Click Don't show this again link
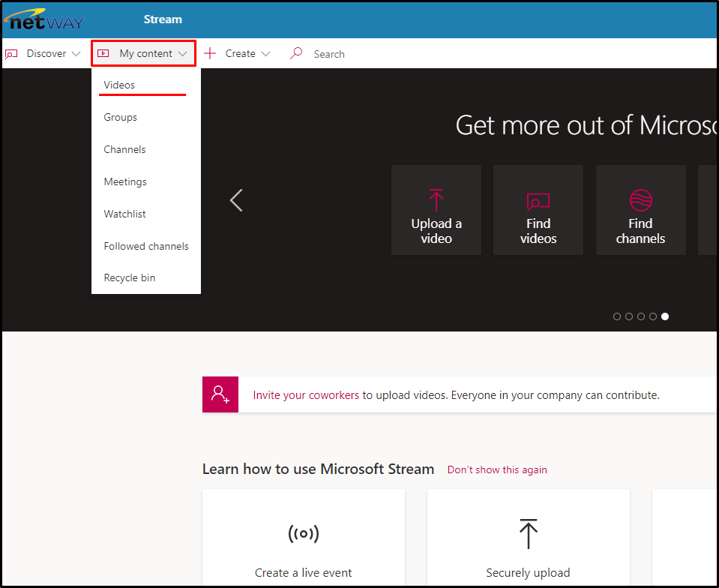719x588 pixels. tap(497, 469)
